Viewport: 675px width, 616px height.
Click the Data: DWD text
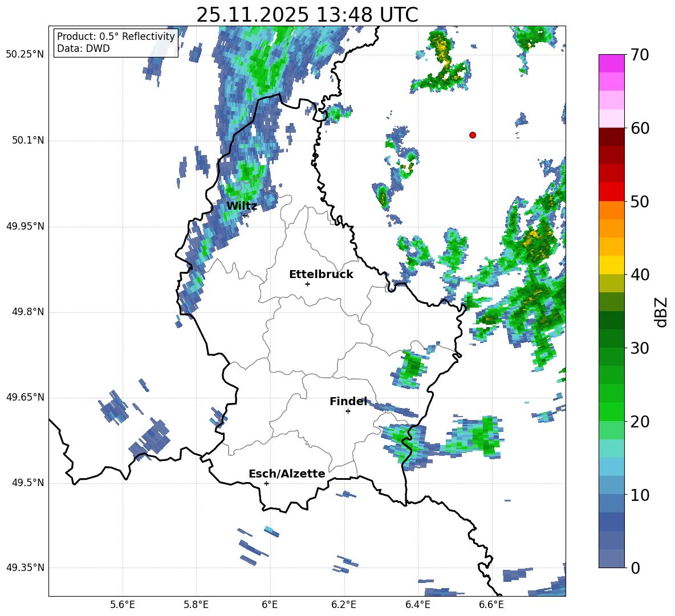(x=83, y=48)
